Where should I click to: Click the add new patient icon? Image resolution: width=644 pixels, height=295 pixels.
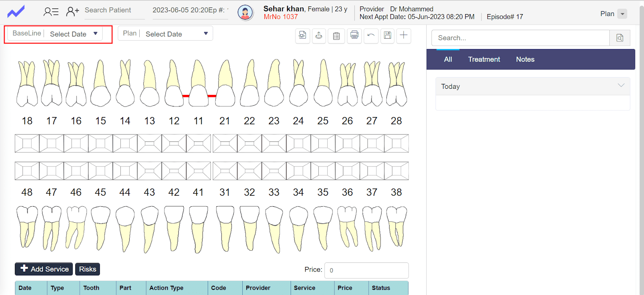(x=72, y=12)
